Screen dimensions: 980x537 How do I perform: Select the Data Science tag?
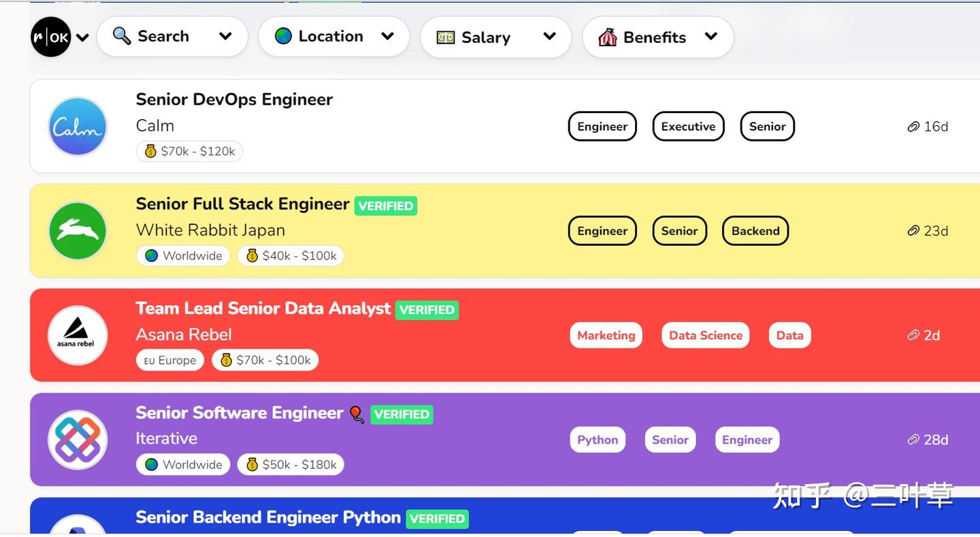tap(706, 336)
